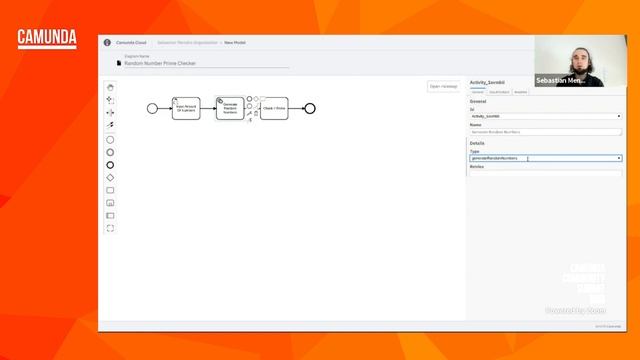
Task: Create a pool/participant from palette
Action: 110,216
